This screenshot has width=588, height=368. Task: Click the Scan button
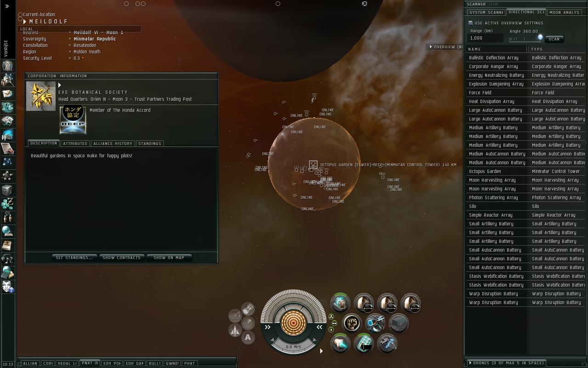554,39
